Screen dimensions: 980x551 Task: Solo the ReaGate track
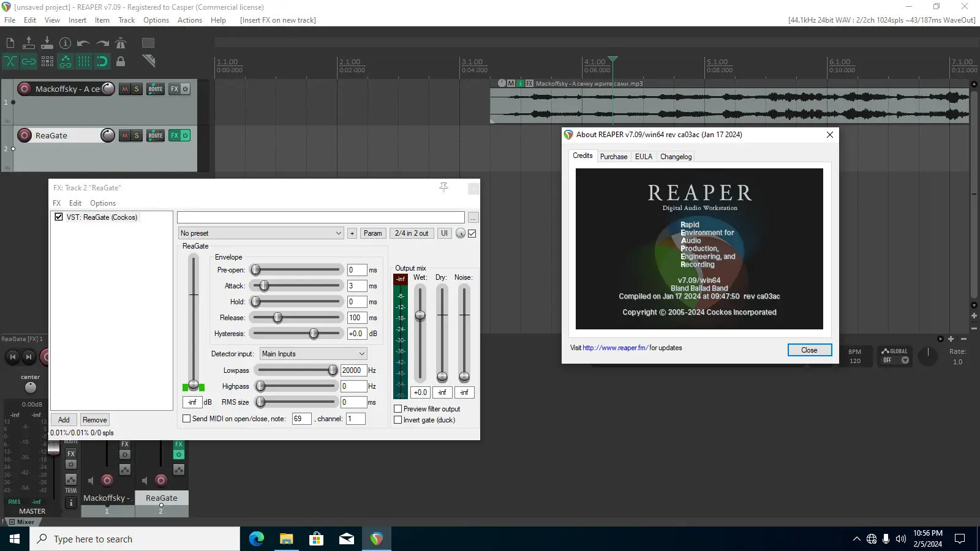click(137, 135)
